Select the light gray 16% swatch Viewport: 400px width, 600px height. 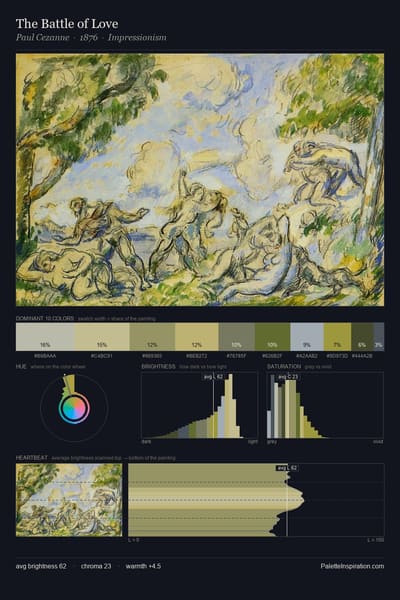tap(45, 337)
